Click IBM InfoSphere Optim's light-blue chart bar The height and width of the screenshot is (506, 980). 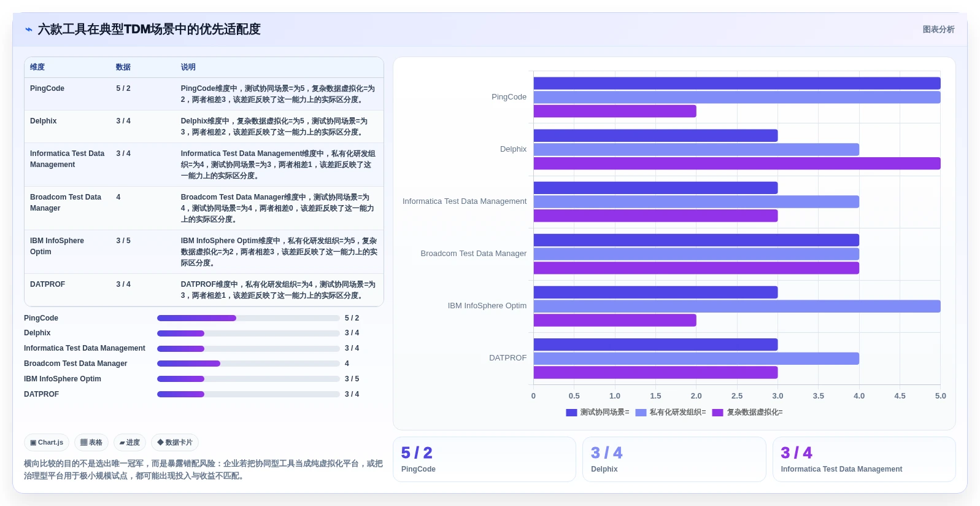[x=737, y=306]
